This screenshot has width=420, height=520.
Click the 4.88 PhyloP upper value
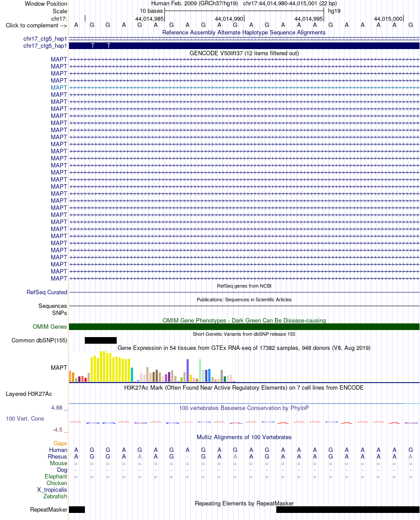click(57, 408)
